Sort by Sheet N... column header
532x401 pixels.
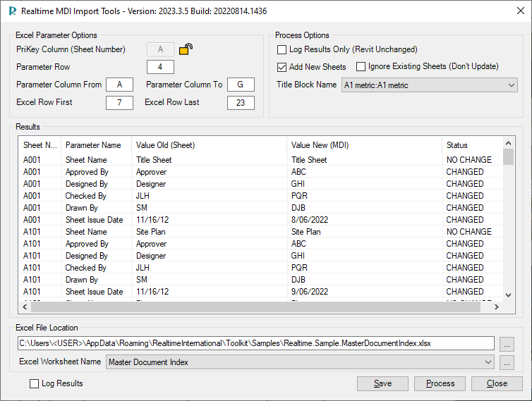40,145
